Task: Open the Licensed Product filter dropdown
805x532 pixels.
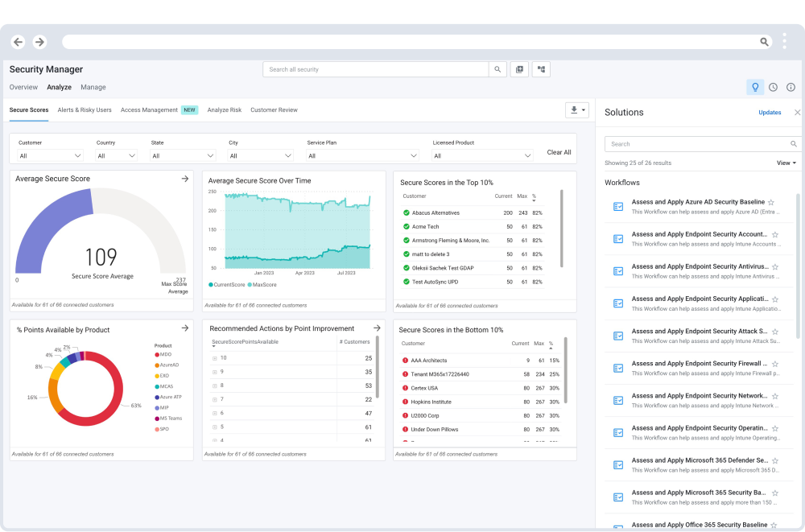Action: click(x=482, y=155)
